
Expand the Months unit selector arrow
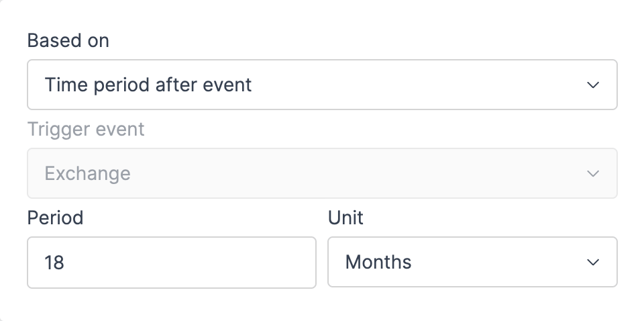click(592, 263)
